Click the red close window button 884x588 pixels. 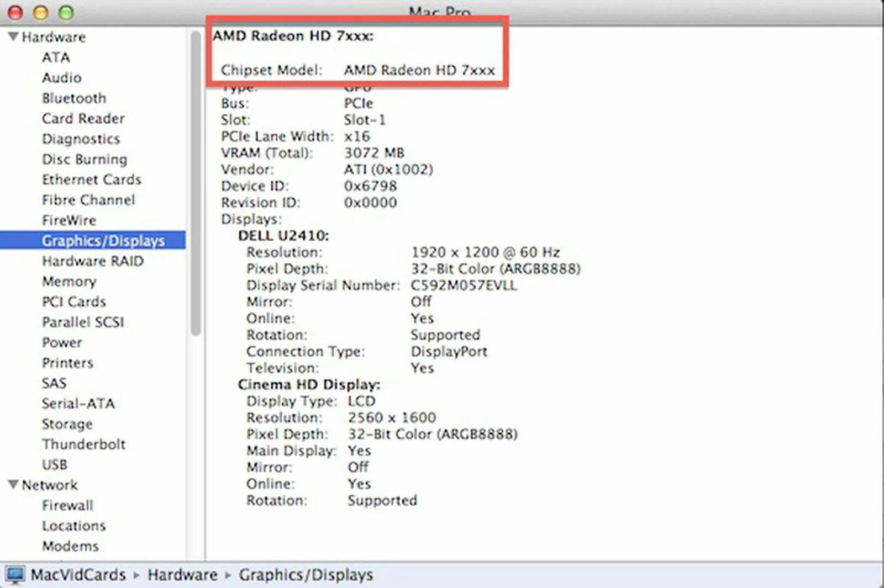[x=15, y=12]
